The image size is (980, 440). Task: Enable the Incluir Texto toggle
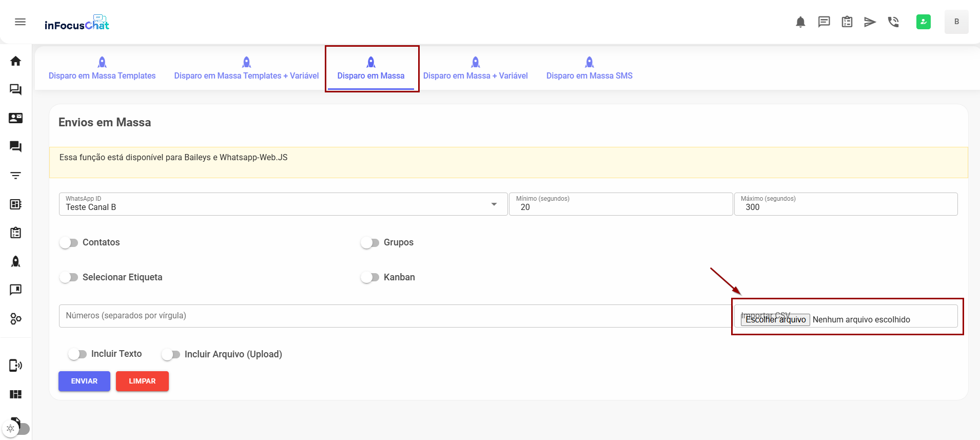coord(77,354)
